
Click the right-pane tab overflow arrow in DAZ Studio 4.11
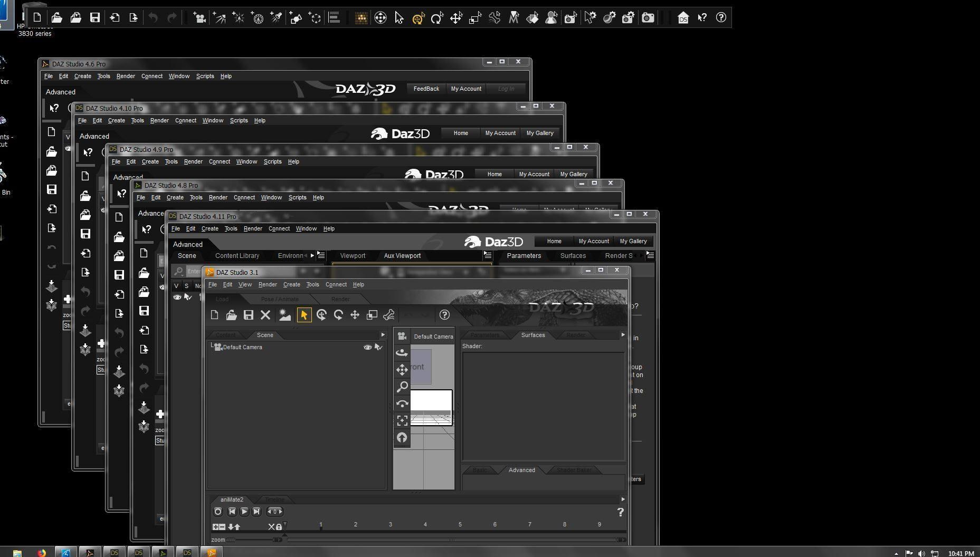pyautogui.click(x=642, y=255)
